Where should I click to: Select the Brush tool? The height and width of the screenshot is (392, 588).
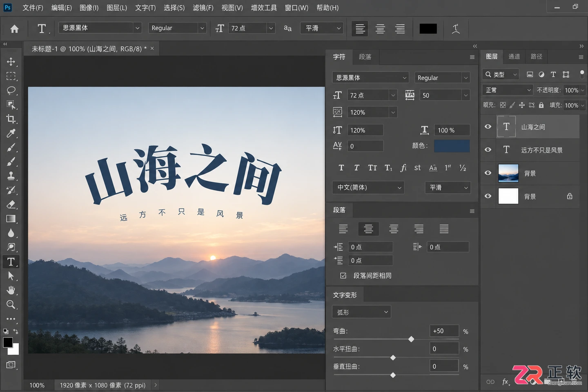[x=11, y=162]
